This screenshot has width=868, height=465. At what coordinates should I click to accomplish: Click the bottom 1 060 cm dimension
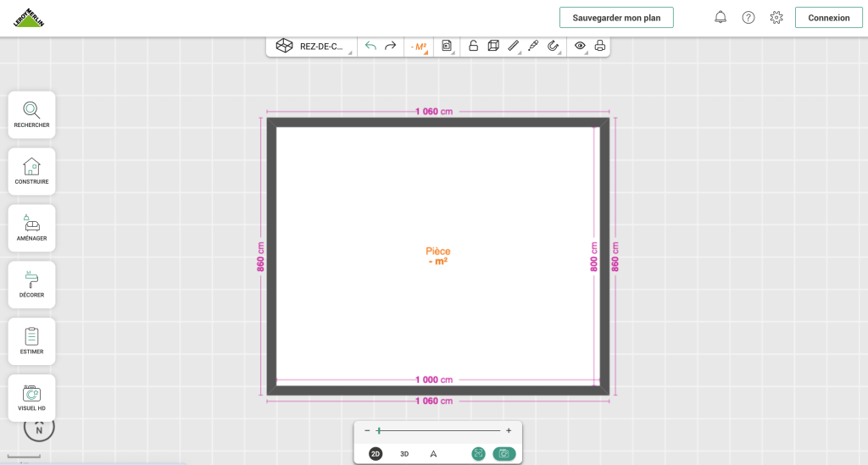434,401
